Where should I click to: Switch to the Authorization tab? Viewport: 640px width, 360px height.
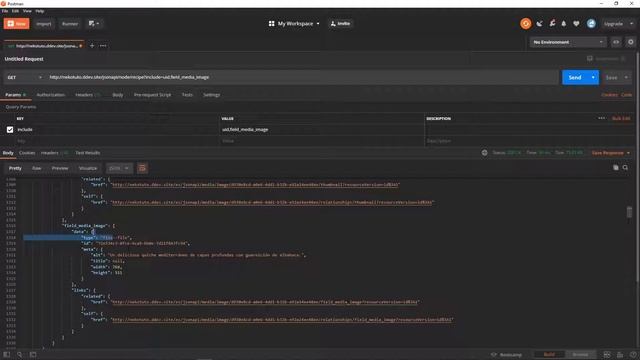(51, 95)
